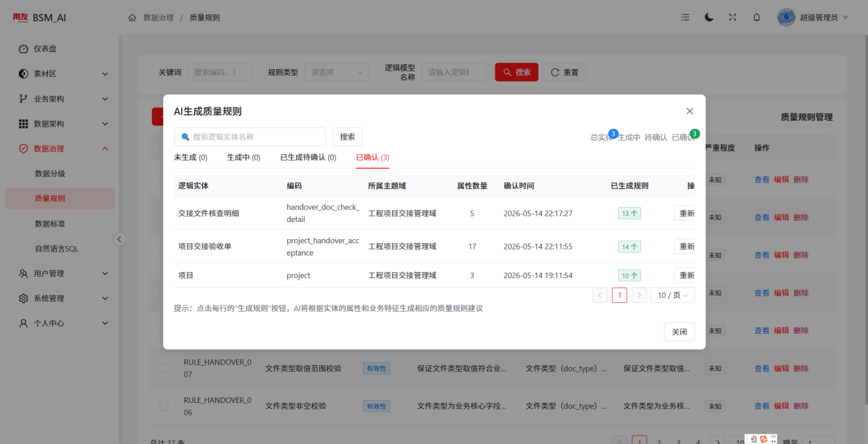The width and height of the screenshot is (868, 444).
Task: Check the RULE_HANDOVER_006 row checkbox
Action: (x=164, y=406)
